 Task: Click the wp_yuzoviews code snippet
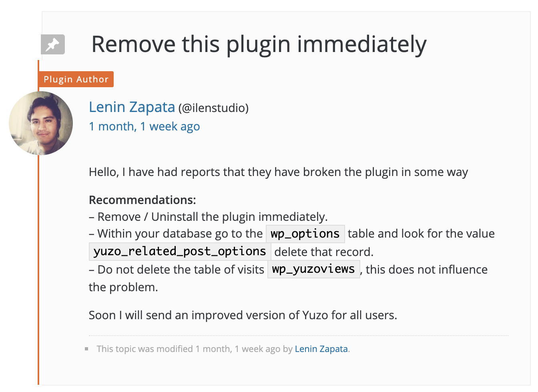tap(313, 269)
